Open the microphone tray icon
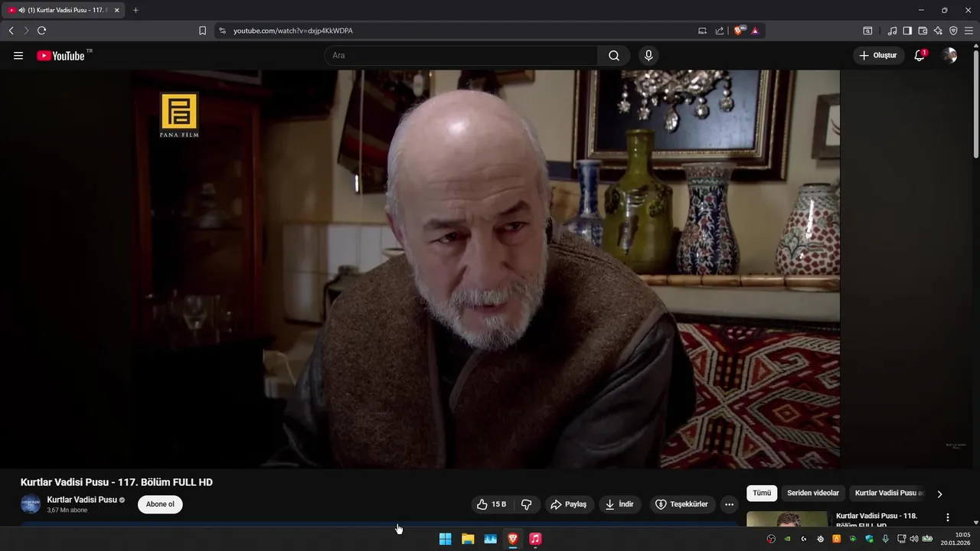Screen dimensions: 980x551 [x=886, y=539]
